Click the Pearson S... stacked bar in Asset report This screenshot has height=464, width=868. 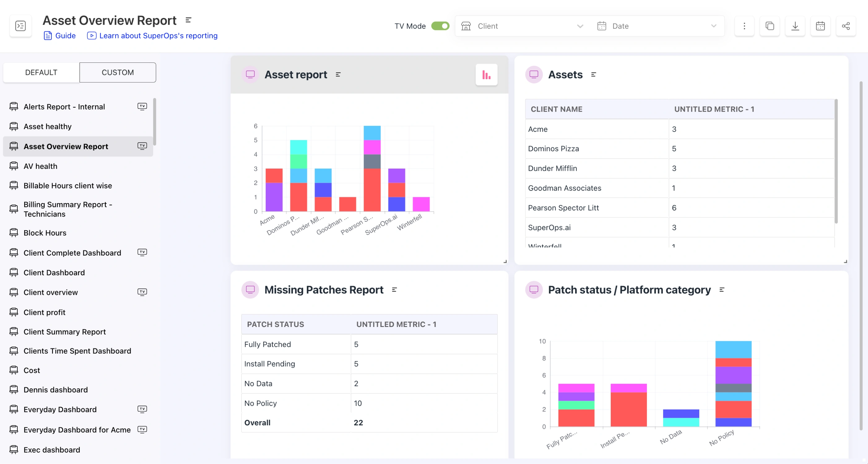point(372,169)
